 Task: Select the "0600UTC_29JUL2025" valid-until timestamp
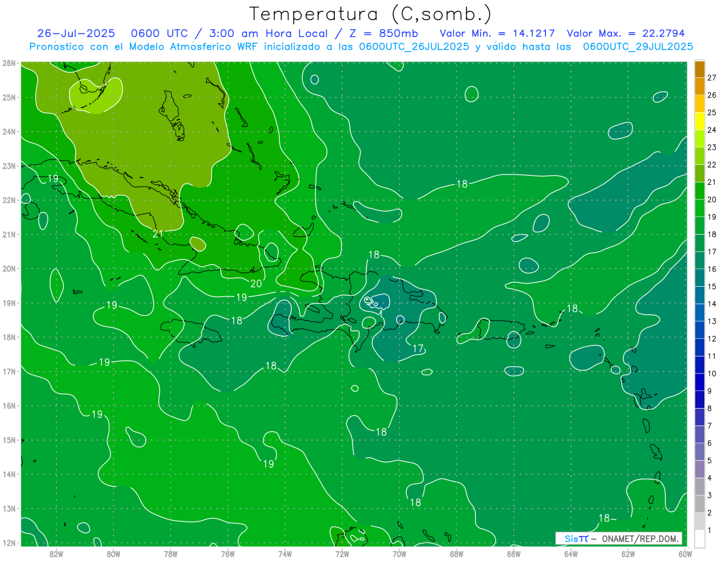click(x=638, y=46)
